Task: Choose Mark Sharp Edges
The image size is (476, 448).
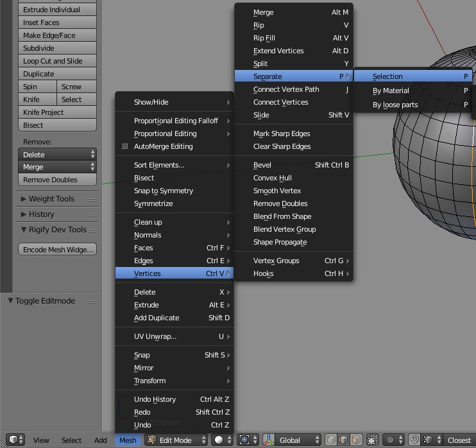Action: pyautogui.click(x=294, y=134)
